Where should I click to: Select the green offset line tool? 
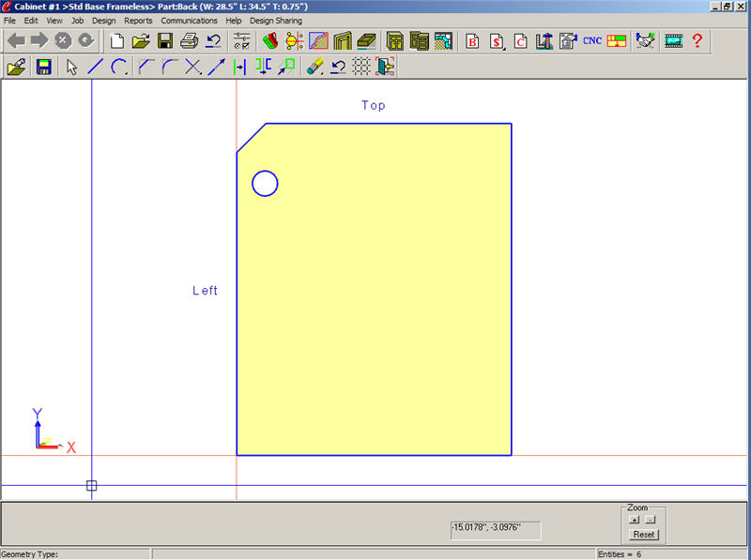pos(239,67)
